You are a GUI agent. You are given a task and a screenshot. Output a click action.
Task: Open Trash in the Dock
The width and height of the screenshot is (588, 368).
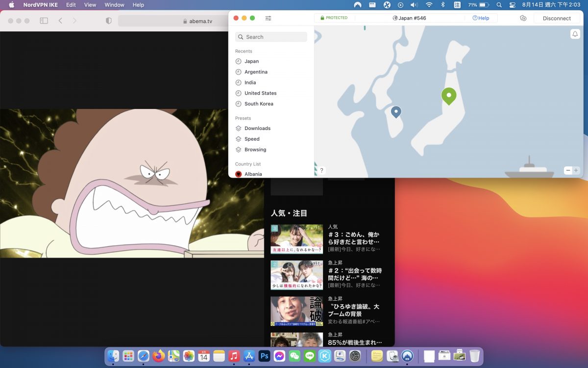(x=474, y=356)
